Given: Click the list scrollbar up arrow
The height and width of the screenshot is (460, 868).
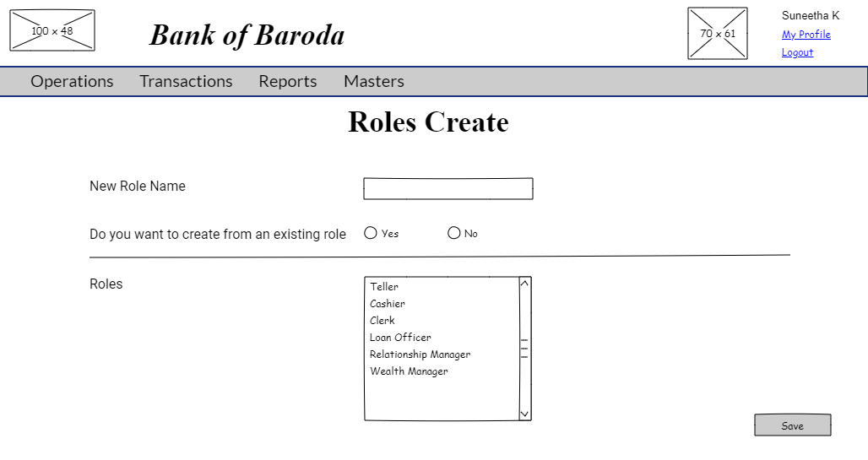Looking at the screenshot, I should [524, 284].
